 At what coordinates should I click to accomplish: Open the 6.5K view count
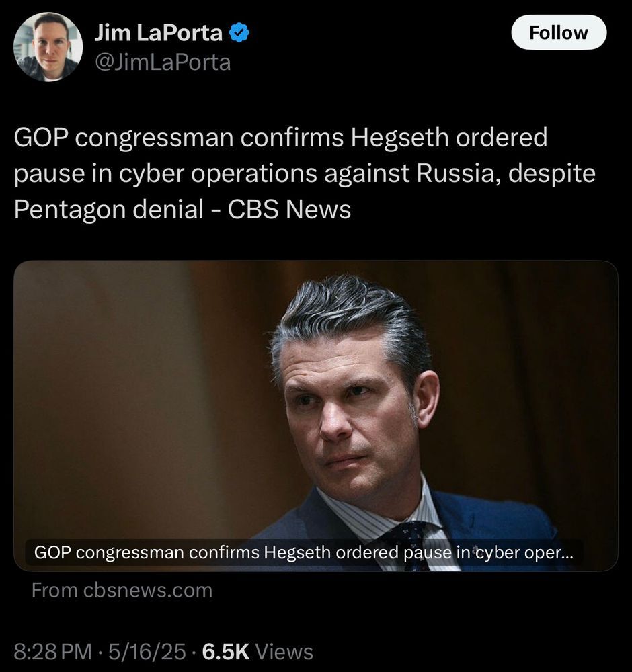tap(225, 651)
